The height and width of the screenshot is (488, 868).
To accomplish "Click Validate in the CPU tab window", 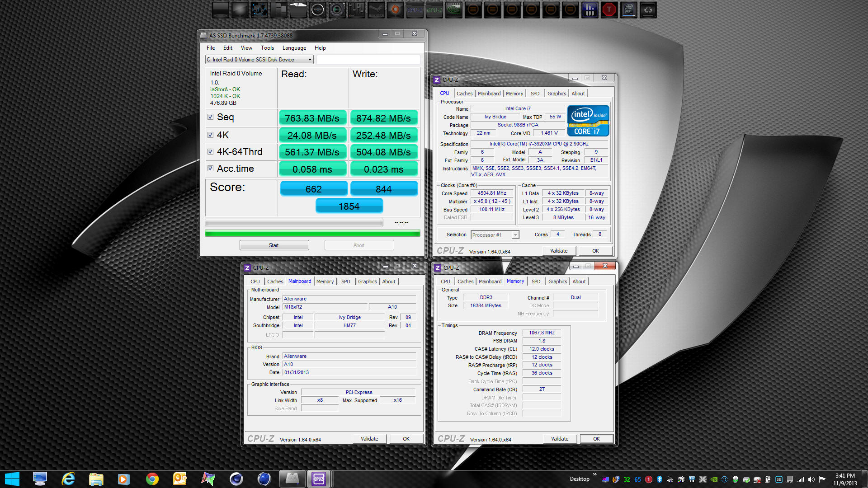I will pos(559,251).
